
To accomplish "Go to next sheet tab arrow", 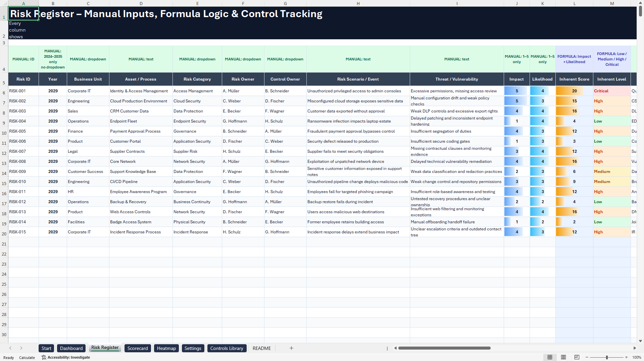I will tap(21, 348).
